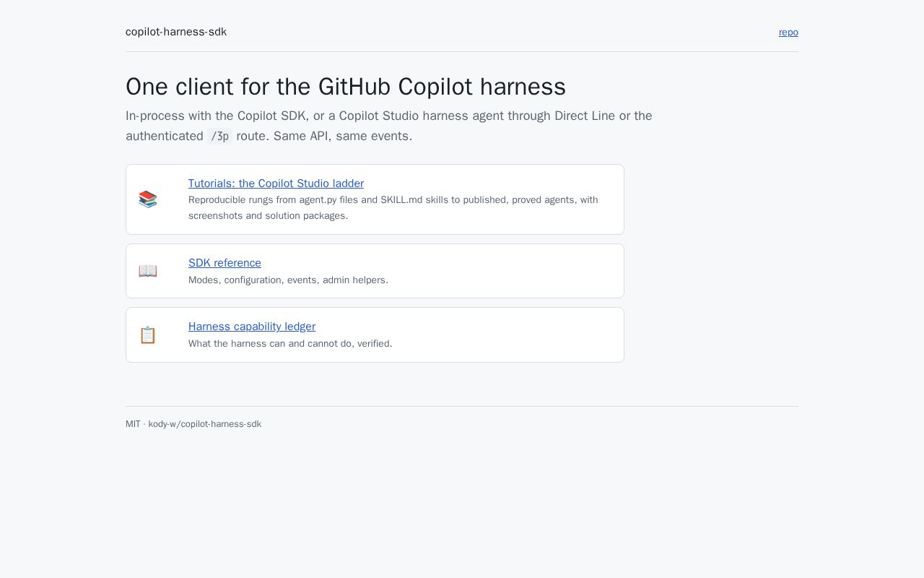Screen dimensions: 924x578
Task: Click the books icon beside Tutorials
Action: pos(148,199)
